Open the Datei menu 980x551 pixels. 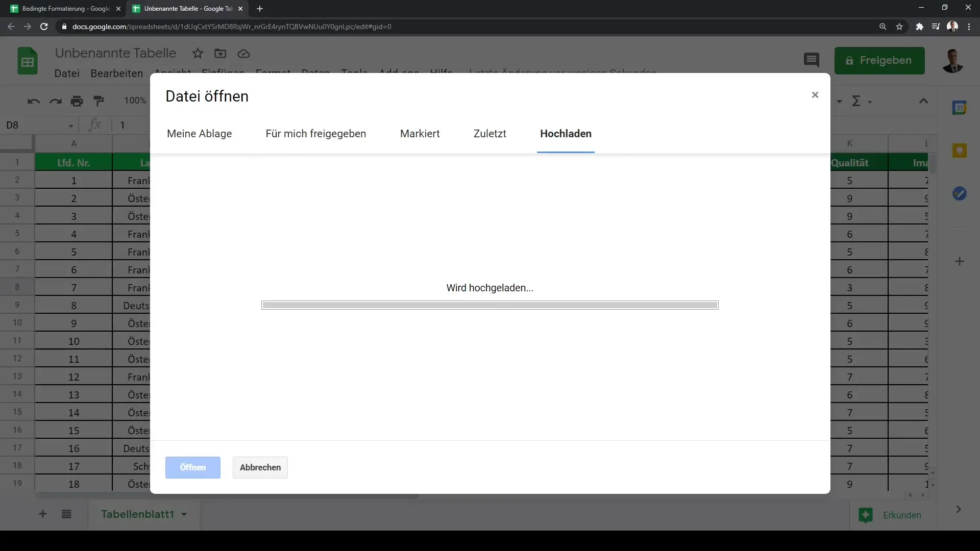click(x=67, y=73)
